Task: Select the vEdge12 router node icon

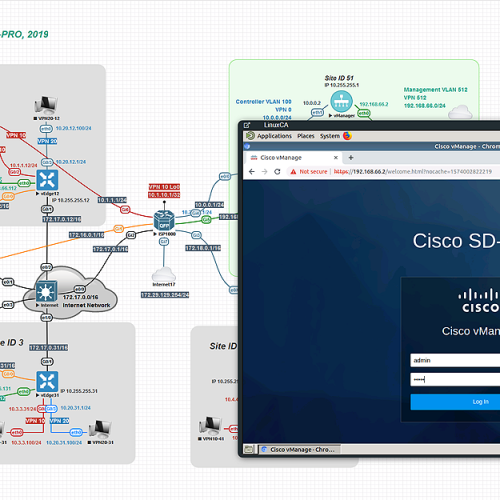Action: pos(47,180)
